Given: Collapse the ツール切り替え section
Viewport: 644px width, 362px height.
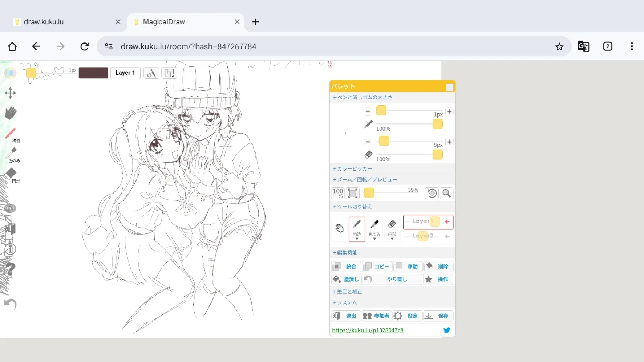Looking at the screenshot, I should (352, 207).
